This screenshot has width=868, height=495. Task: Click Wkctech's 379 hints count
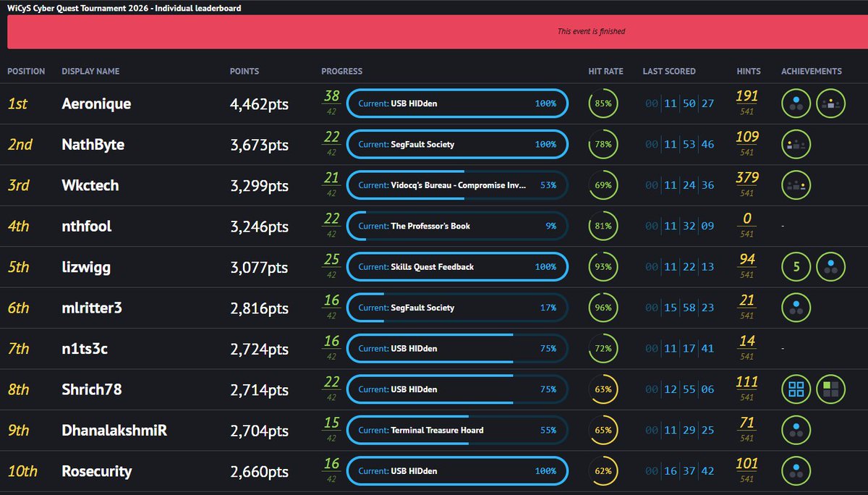point(747,178)
